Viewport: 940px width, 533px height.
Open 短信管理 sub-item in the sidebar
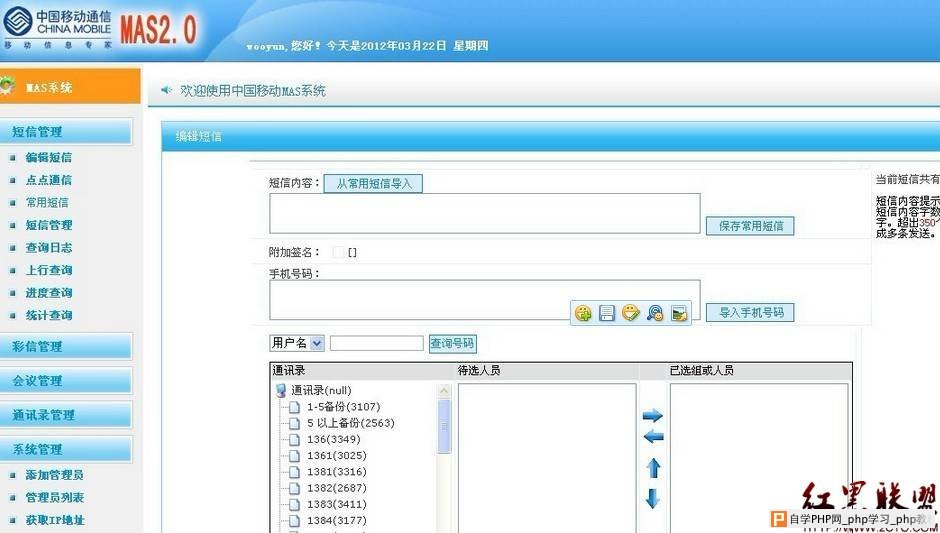point(49,225)
